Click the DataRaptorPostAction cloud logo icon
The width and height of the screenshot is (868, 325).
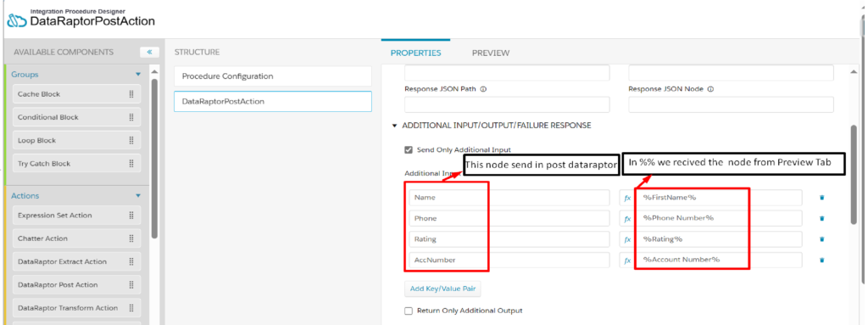coord(17,21)
